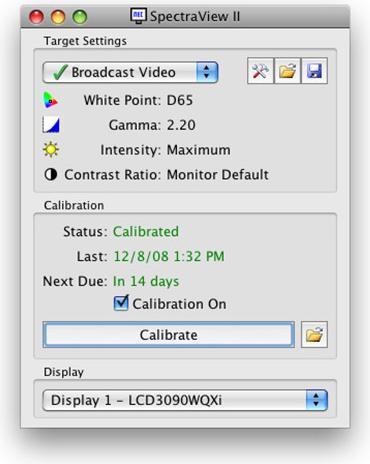Screen dimensions: 370x464
Task: Click the Calibrated status text
Action: pyautogui.click(x=146, y=232)
